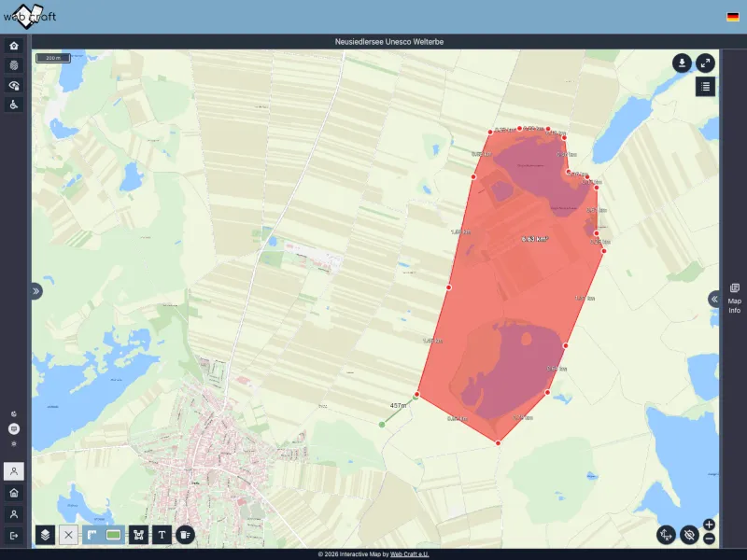This screenshot has height=560, width=747.
Task: Pick the green polygon fill swatch
Action: coord(115,535)
